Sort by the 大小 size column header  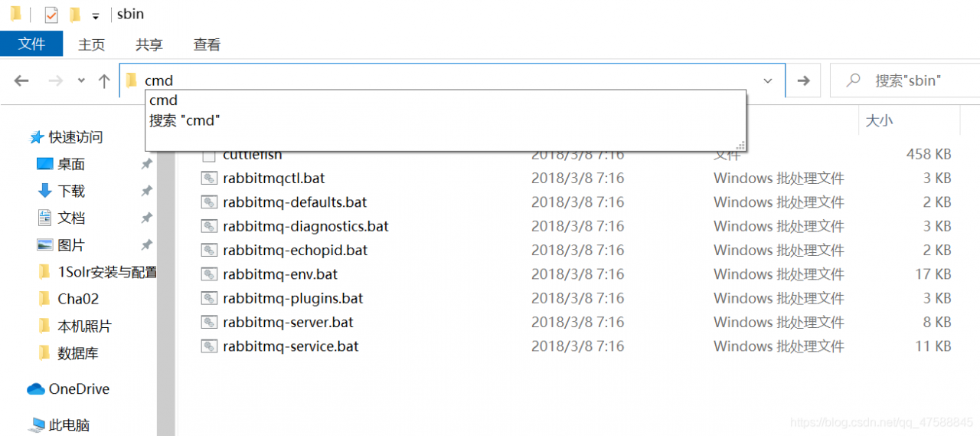pyautogui.click(x=879, y=120)
